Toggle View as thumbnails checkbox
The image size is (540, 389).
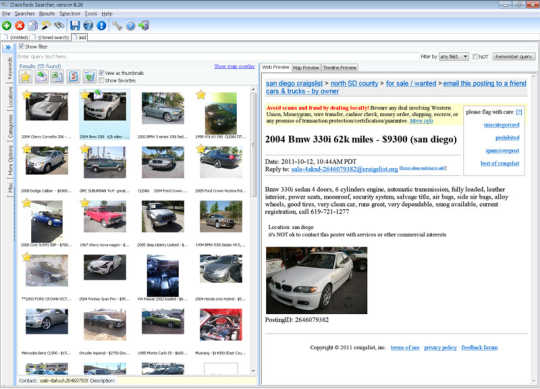coord(102,73)
